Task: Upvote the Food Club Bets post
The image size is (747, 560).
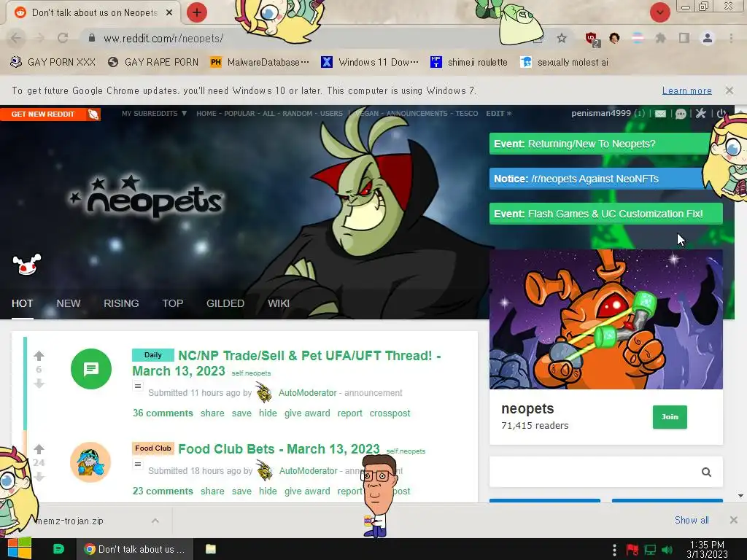Action: [39, 448]
